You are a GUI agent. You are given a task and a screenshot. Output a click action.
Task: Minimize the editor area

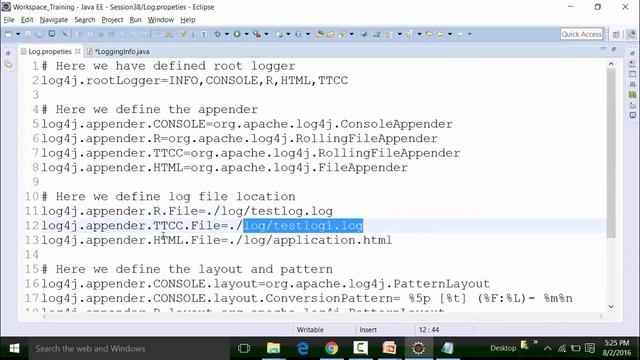click(x=603, y=49)
